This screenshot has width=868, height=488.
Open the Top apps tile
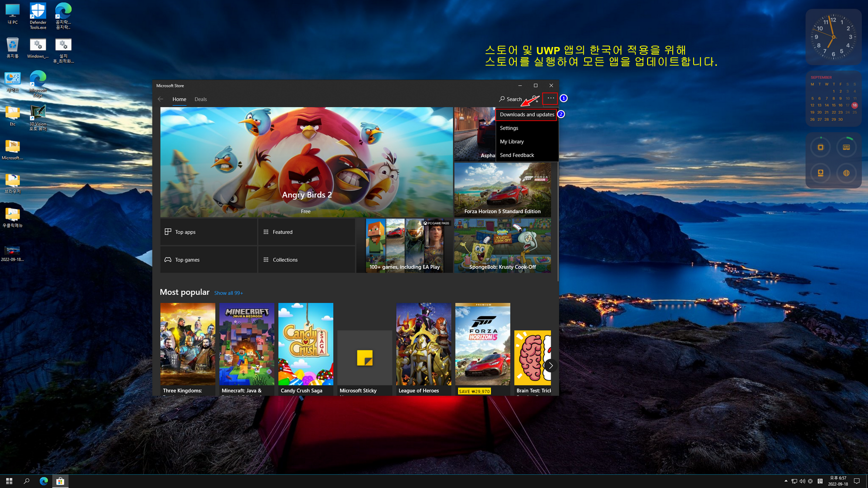point(208,232)
